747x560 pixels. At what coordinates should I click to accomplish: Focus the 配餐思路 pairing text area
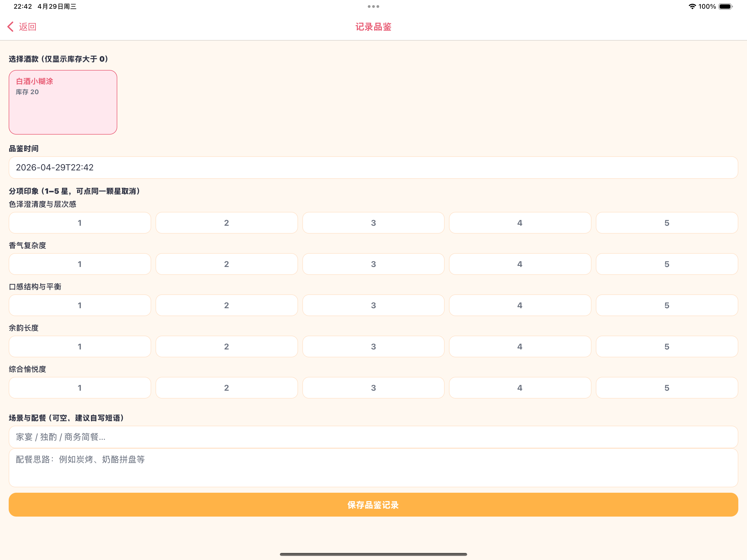point(373,467)
